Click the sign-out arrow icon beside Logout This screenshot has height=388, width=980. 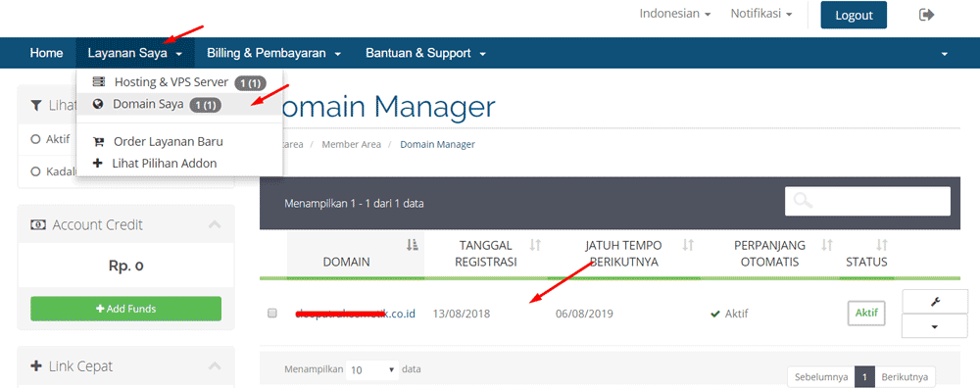click(x=927, y=15)
